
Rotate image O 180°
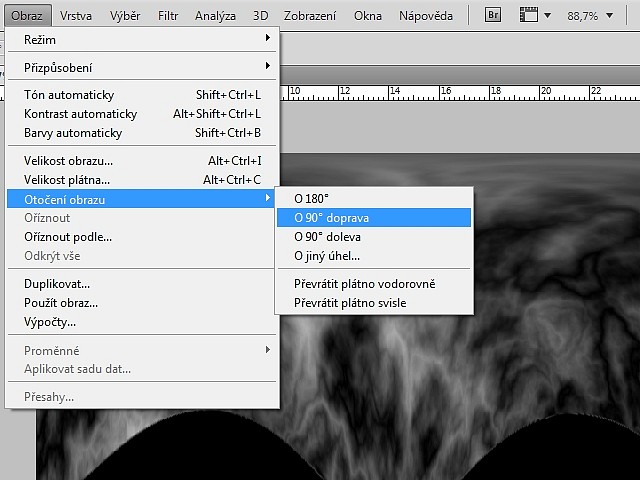[374, 199]
